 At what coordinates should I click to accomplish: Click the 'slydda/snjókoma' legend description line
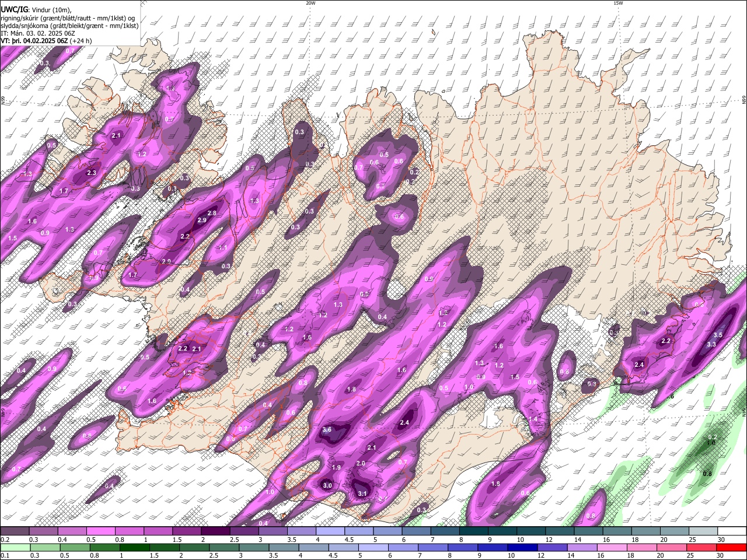(x=69, y=26)
